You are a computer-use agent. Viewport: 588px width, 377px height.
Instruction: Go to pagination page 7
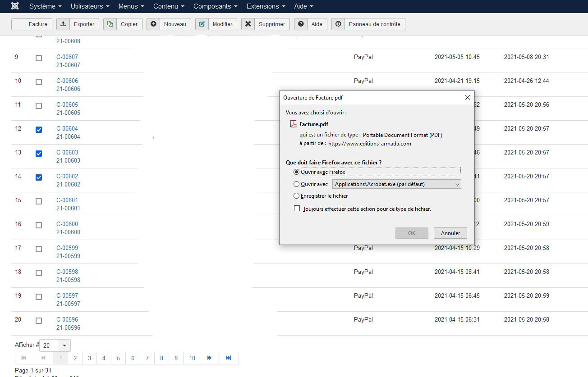(147, 358)
